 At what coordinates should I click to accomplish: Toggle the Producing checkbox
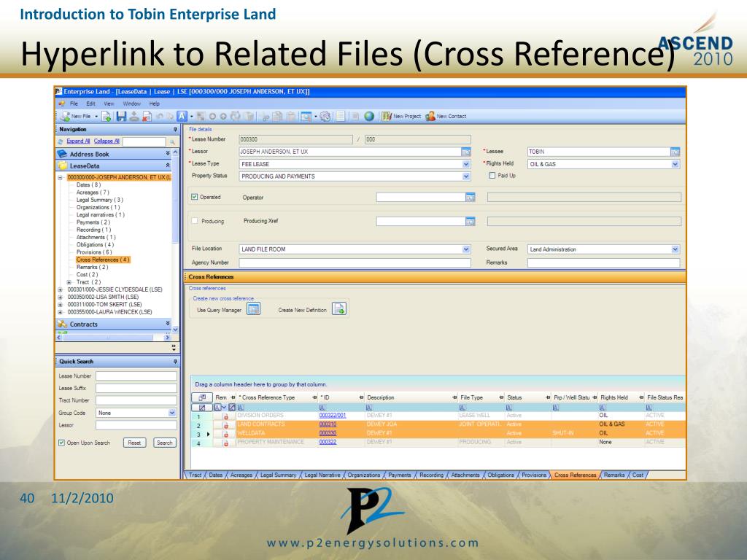tap(194, 221)
